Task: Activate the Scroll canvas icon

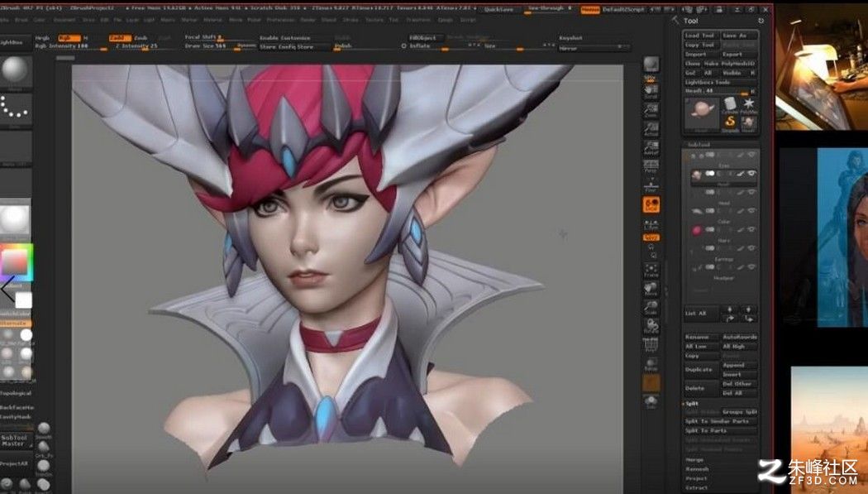Action: [651, 90]
